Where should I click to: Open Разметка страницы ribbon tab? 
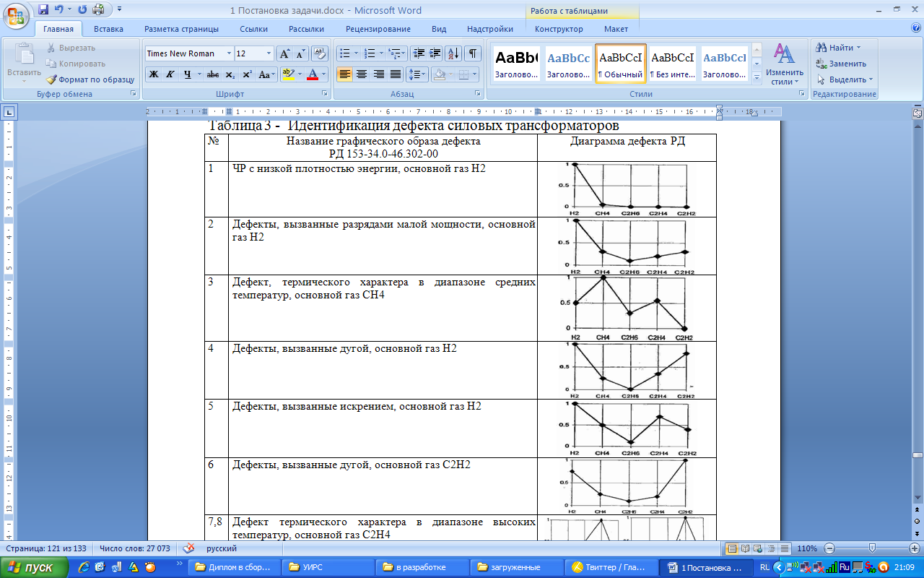tap(181, 29)
